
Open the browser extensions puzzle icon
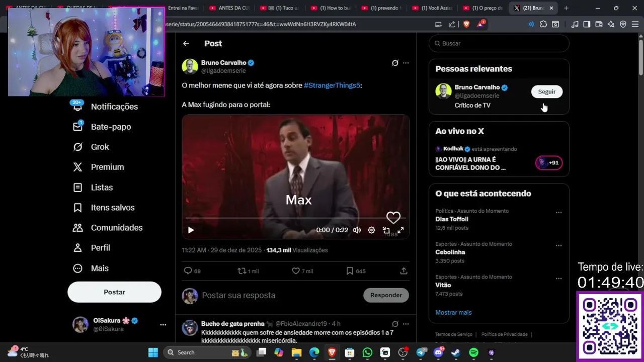pyautogui.click(x=543, y=24)
